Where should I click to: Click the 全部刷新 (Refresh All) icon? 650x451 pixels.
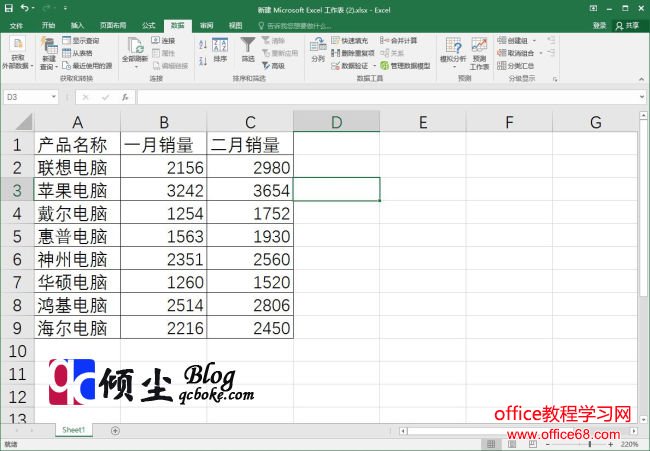pos(135,46)
